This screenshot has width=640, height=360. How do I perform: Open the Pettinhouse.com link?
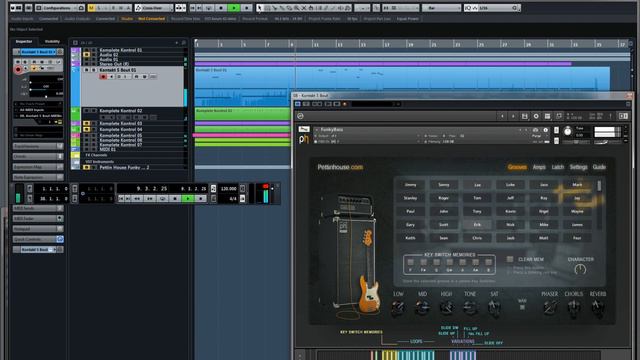(x=340, y=167)
